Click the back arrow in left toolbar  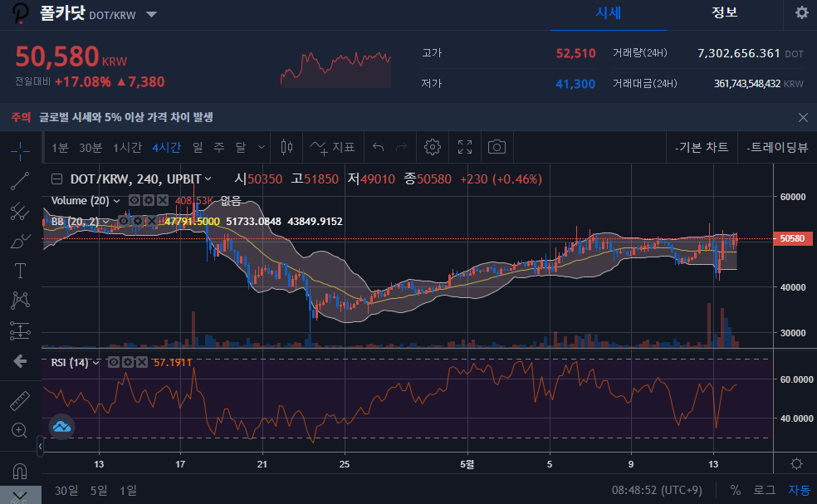(20, 360)
